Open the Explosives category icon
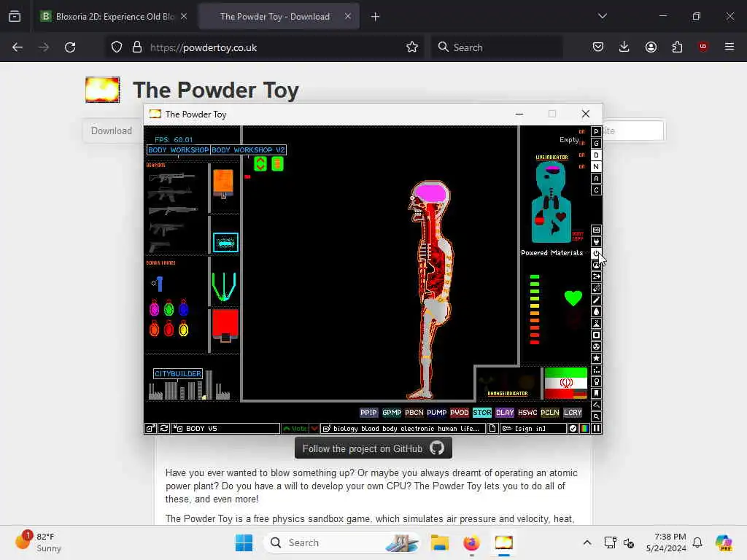This screenshot has width=747, height=560. [596, 288]
